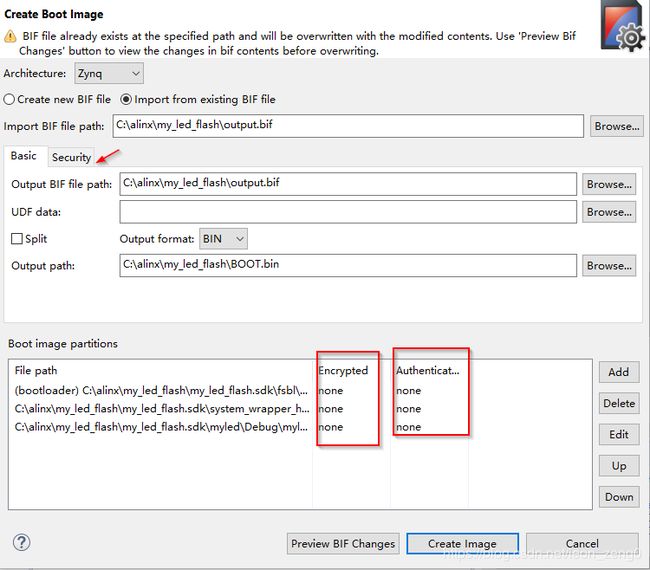Screen dimensions: 650x570
Task: Switch to the Basic tab
Action: (24, 156)
